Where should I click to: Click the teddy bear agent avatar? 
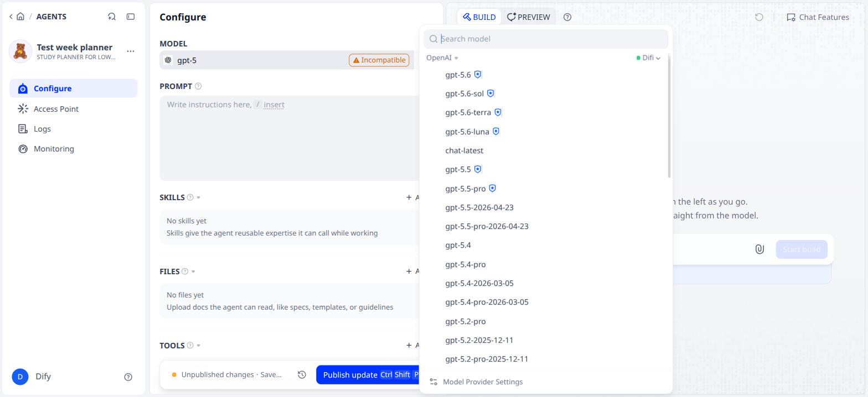(20, 51)
